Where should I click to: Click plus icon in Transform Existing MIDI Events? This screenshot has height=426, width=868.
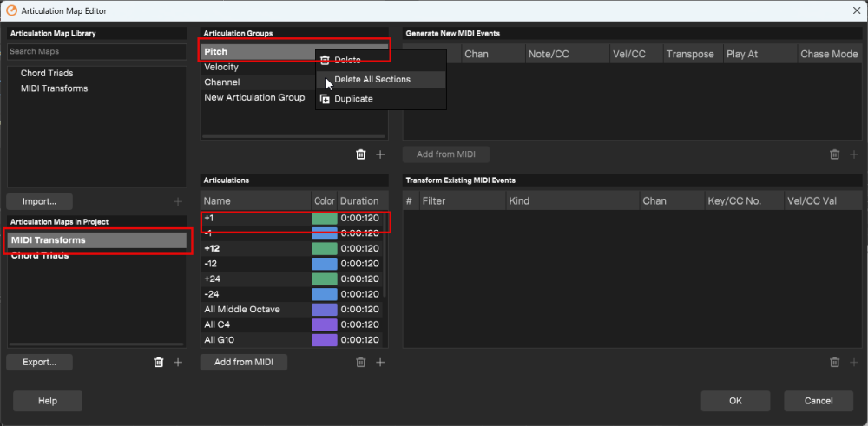[853, 362]
